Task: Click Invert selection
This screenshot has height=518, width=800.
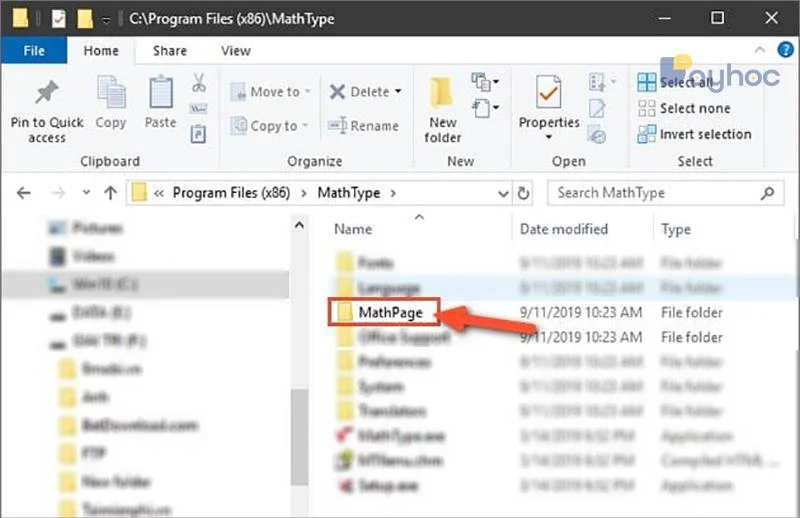Action: [694, 134]
